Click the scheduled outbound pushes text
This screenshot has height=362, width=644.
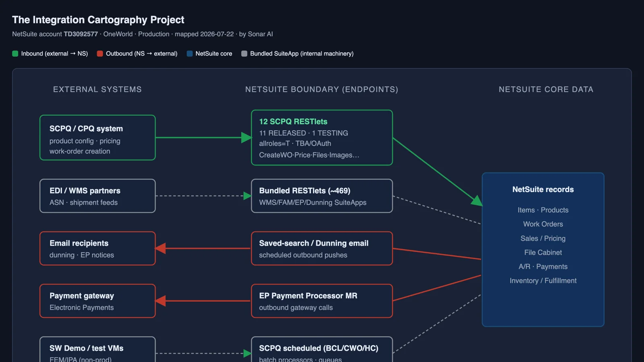coord(303,255)
